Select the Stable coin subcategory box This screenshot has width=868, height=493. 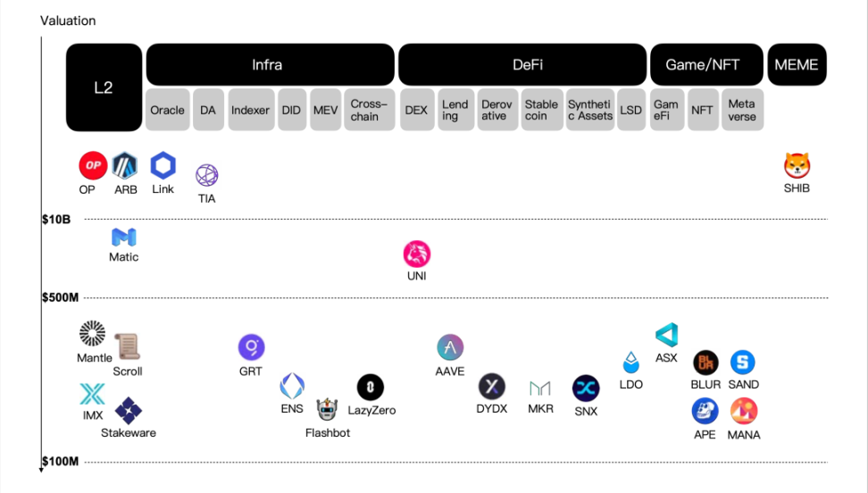pos(542,110)
